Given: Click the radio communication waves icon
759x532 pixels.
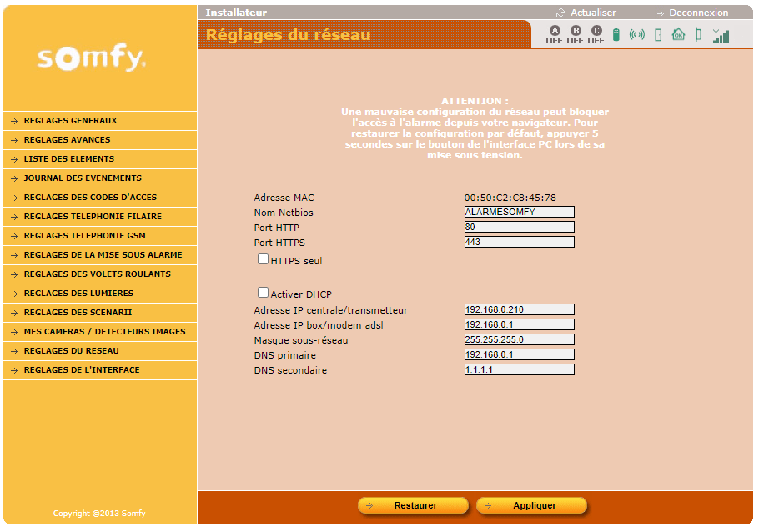Looking at the screenshot, I should coord(637,34).
